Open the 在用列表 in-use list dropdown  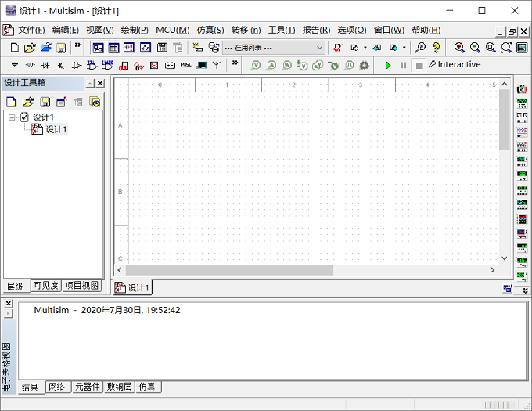coord(274,48)
